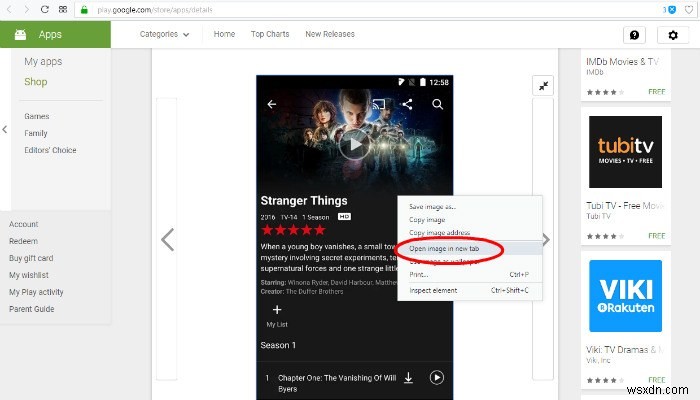Open My wishlist link

coord(29,275)
